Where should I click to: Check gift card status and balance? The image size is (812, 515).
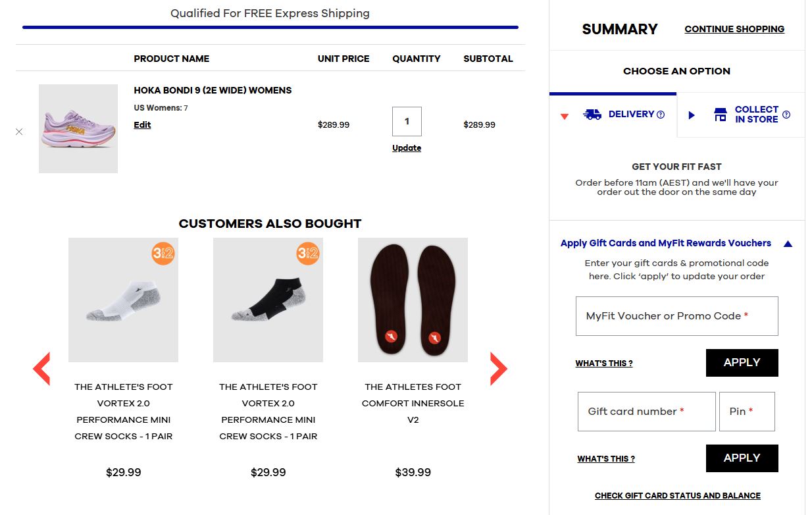tap(676, 495)
